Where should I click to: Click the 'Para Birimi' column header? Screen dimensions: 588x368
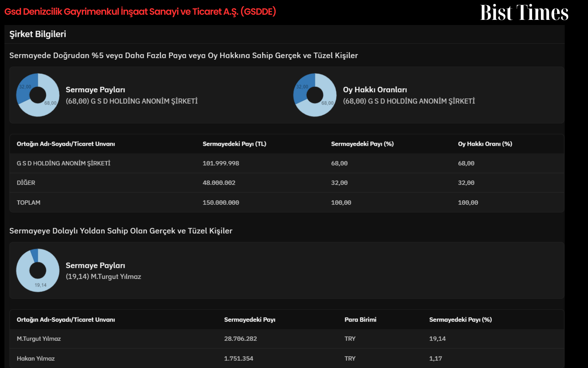361,320
